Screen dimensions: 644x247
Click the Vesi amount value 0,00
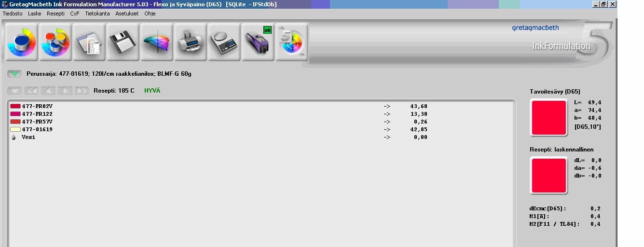[420, 137]
